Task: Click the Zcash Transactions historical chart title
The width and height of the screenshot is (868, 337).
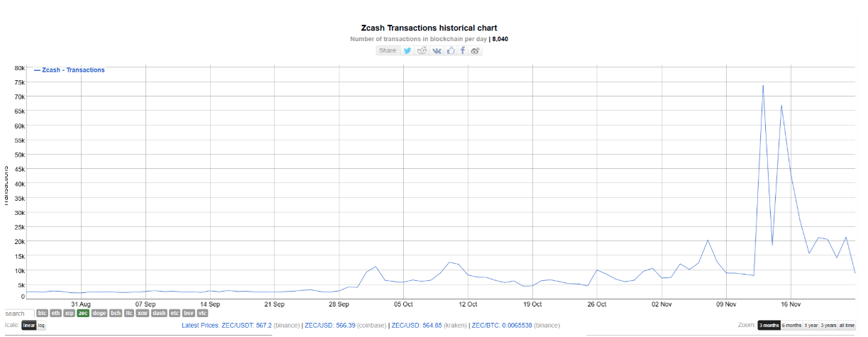Action: click(429, 28)
